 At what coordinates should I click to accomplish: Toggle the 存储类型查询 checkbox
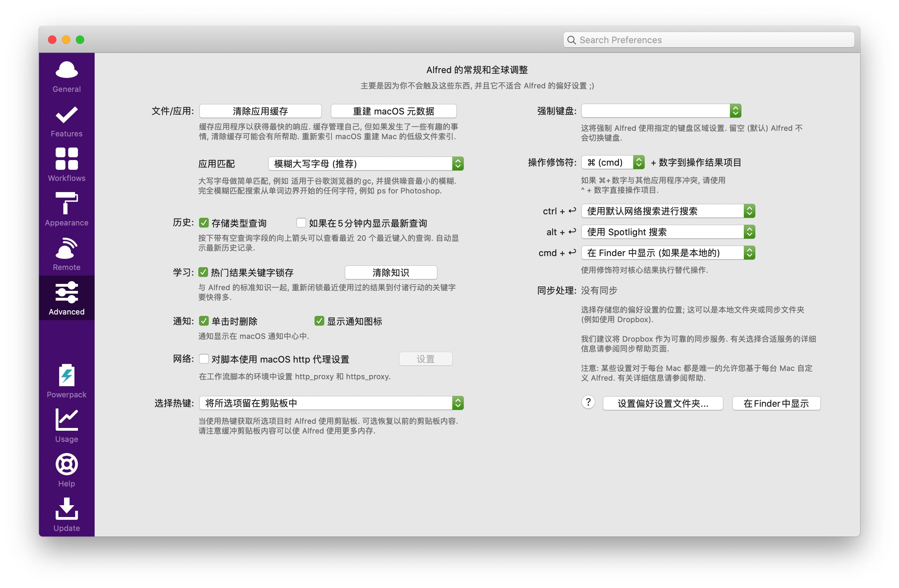[204, 223]
